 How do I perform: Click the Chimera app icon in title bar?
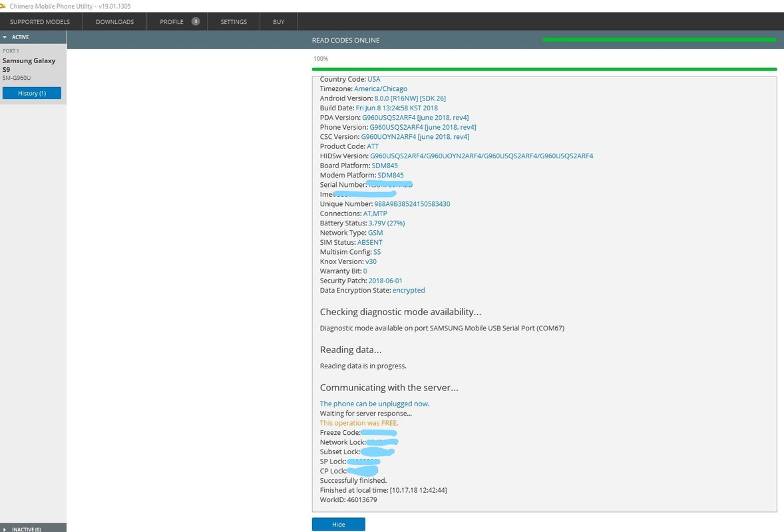(3, 6)
